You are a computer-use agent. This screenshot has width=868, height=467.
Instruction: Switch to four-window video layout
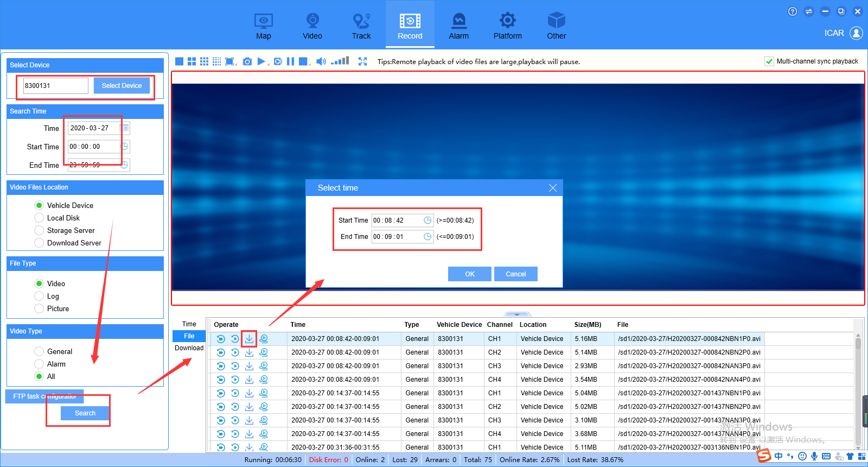[x=192, y=61]
